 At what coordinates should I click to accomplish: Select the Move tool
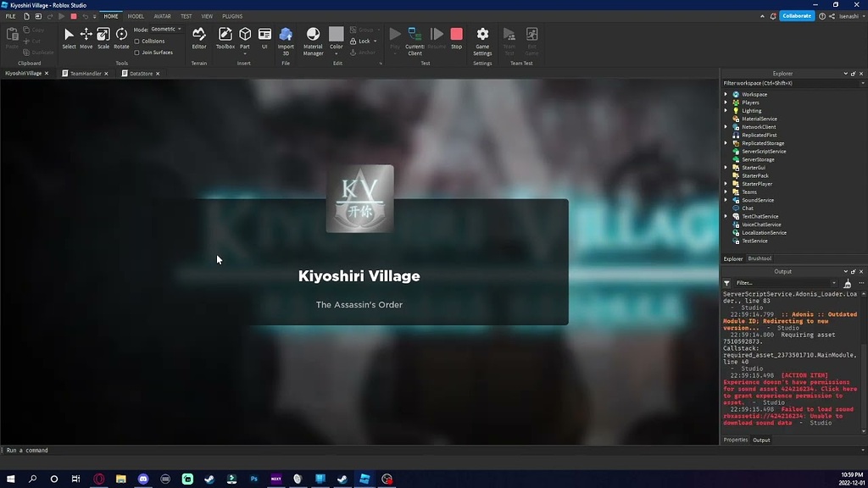(x=86, y=39)
